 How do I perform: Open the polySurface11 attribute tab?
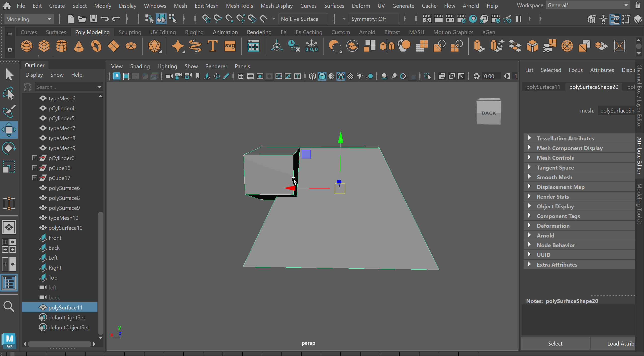pos(543,87)
